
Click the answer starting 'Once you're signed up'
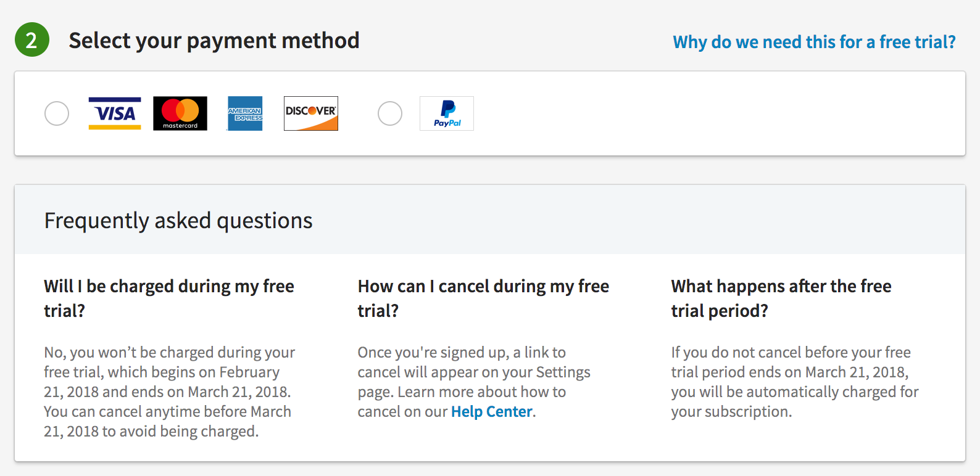point(474,382)
